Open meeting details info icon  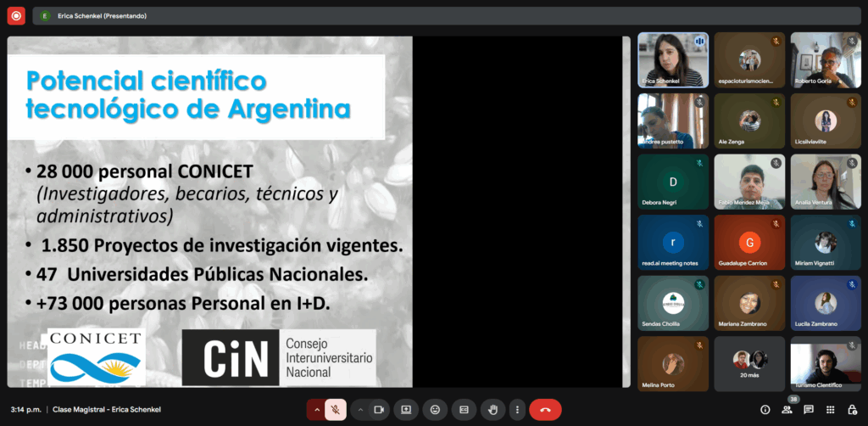coord(765,410)
